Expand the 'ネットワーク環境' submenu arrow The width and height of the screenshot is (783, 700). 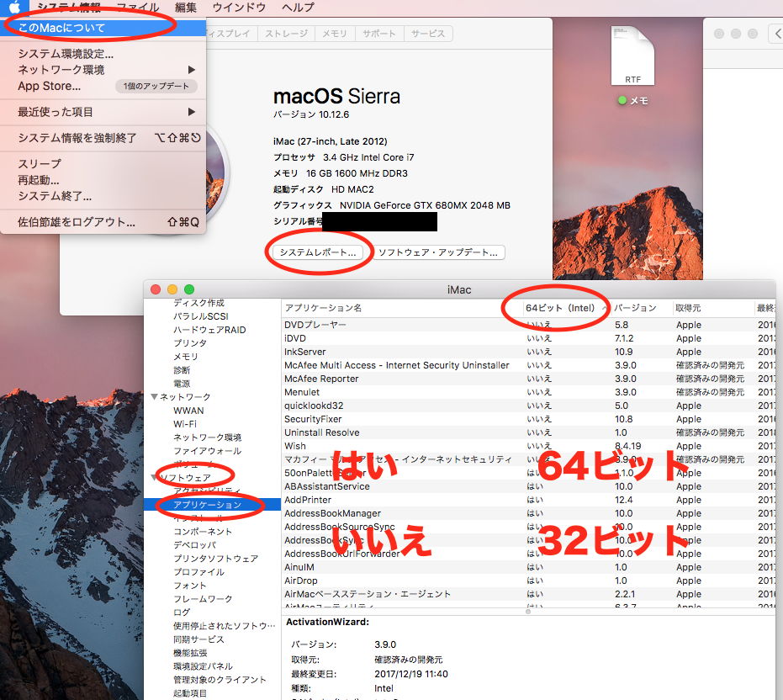(x=191, y=70)
